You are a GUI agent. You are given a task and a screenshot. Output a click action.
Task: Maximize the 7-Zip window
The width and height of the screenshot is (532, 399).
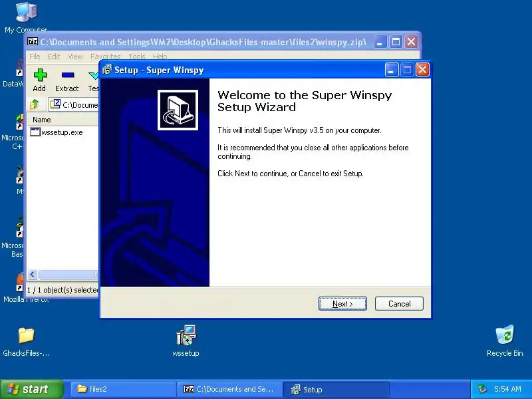(396, 42)
